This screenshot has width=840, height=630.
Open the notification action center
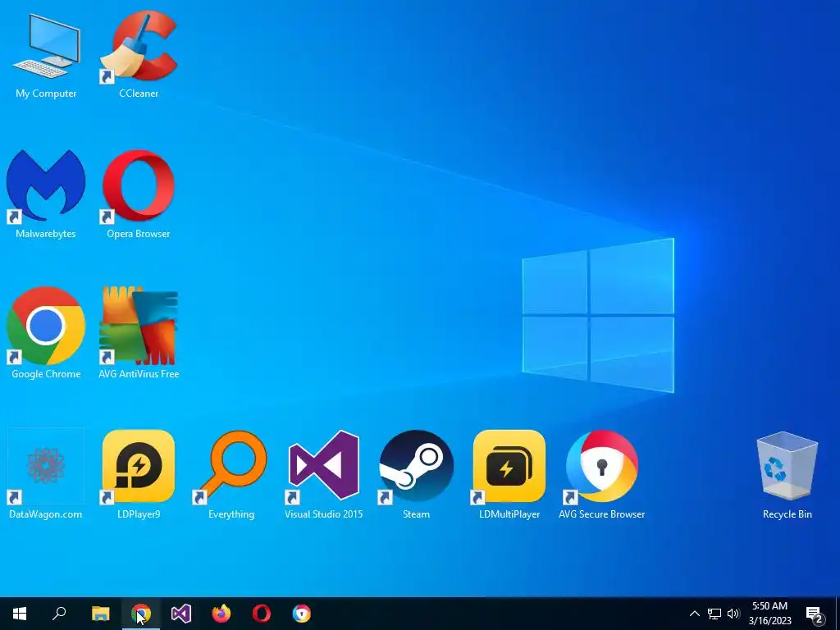click(815, 614)
